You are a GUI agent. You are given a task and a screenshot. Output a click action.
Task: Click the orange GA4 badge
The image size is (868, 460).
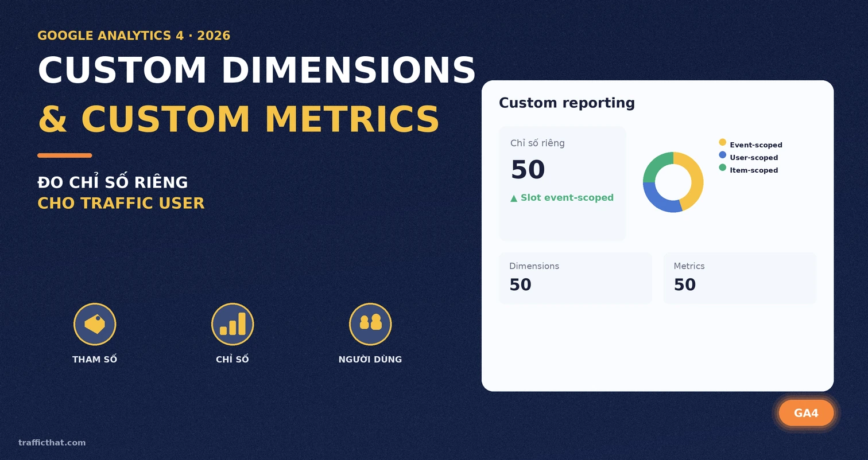(x=806, y=413)
